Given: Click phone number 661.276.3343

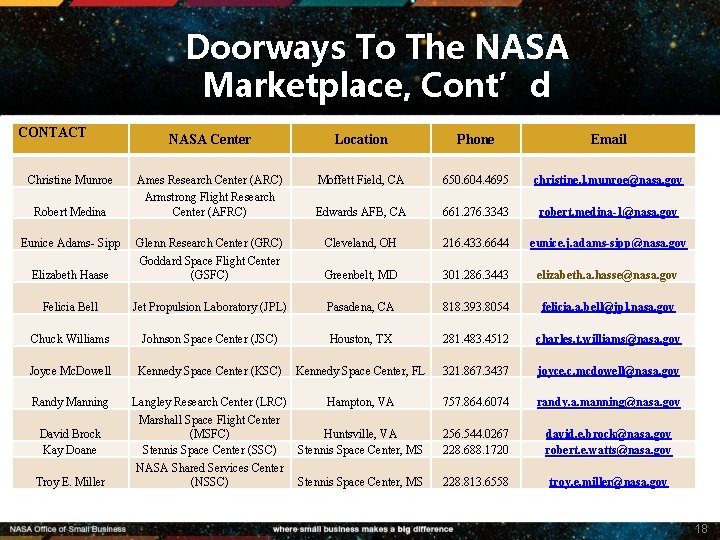Looking at the screenshot, I should [475, 212].
